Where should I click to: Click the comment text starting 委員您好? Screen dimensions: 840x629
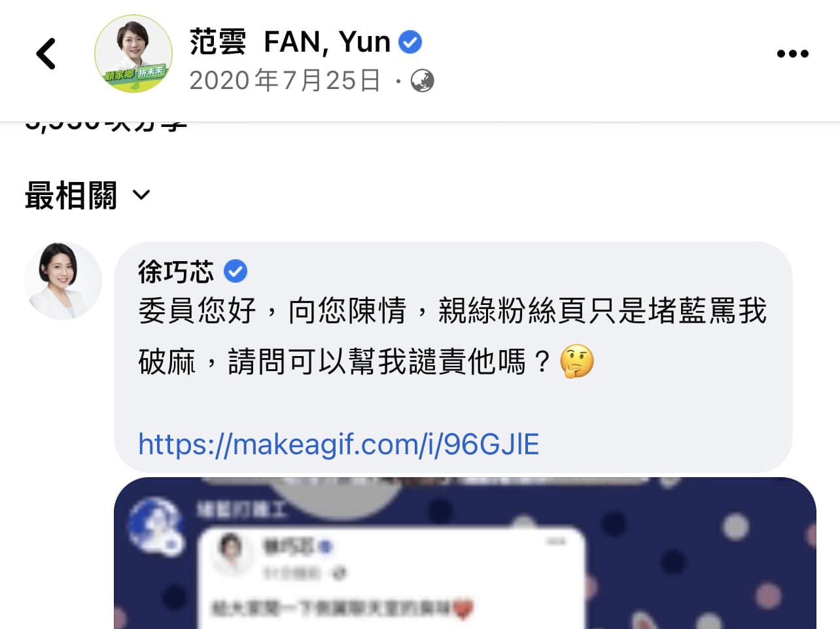pyautogui.click(x=452, y=336)
